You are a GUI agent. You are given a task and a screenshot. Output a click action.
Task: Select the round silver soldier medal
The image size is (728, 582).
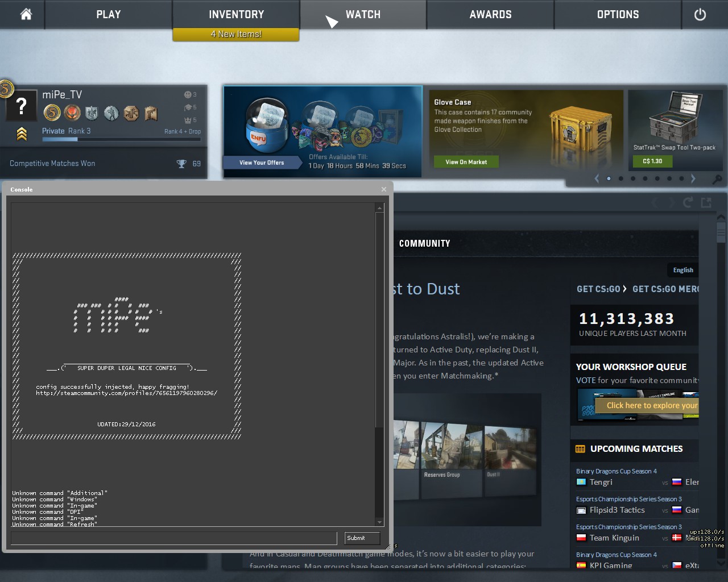(x=111, y=113)
